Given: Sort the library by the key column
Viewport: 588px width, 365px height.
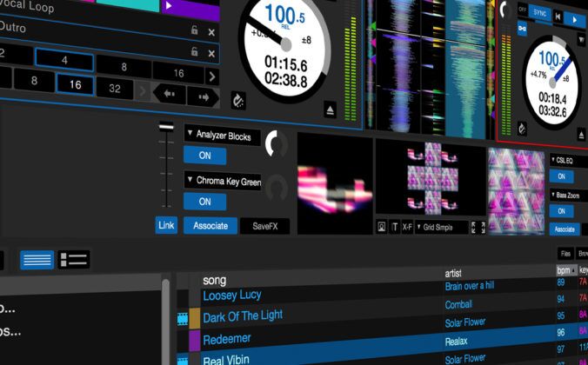Looking at the screenshot, I should 584,269.
